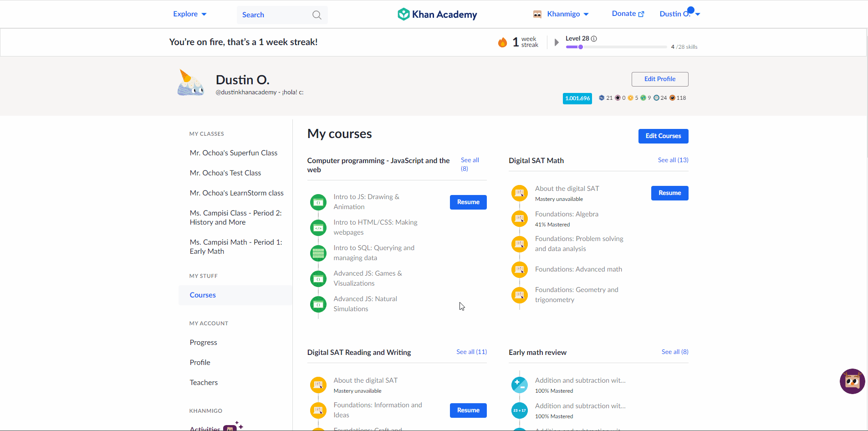
Task: Open Ms. Campisi Math - Period 1
Action: 236,247
